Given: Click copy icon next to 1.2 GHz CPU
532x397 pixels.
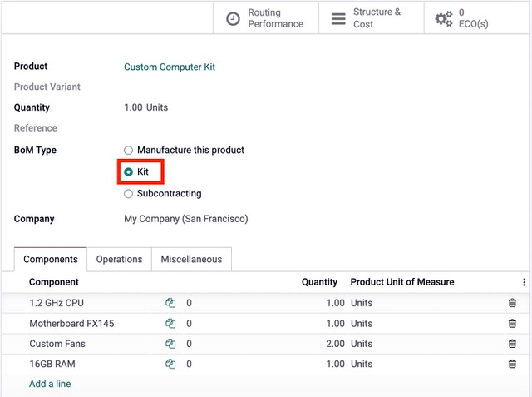Looking at the screenshot, I should pyautogui.click(x=170, y=303).
